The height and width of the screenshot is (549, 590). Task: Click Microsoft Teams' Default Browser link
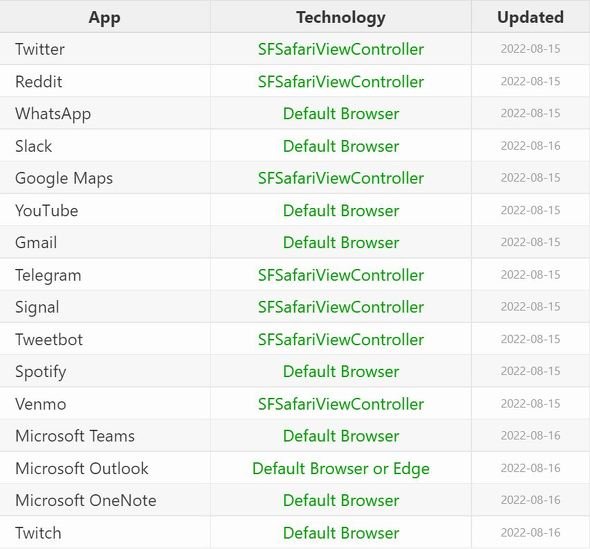point(341,436)
